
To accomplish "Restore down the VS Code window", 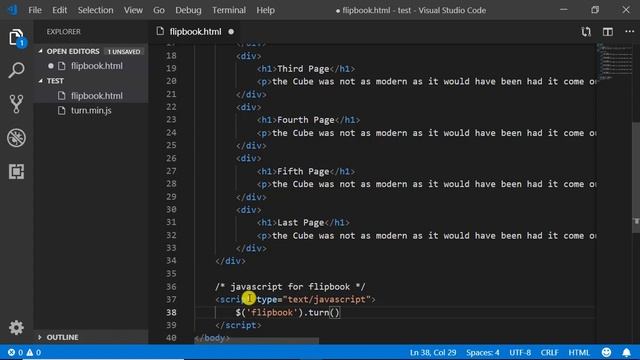I will click(595, 10).
